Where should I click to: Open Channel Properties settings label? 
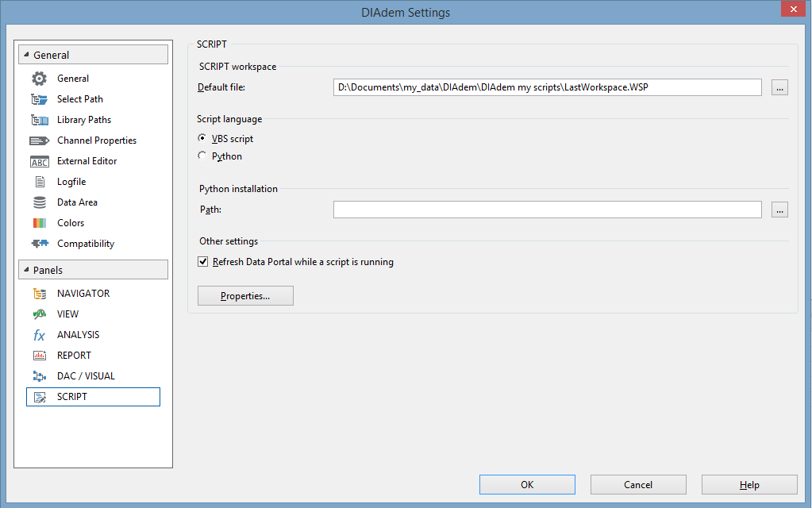97,140
